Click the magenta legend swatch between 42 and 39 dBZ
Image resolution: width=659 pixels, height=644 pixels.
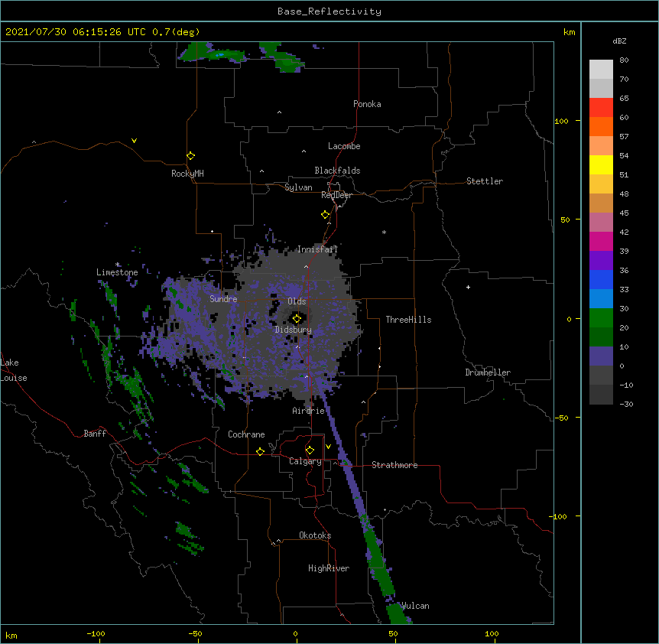[601, 241]
